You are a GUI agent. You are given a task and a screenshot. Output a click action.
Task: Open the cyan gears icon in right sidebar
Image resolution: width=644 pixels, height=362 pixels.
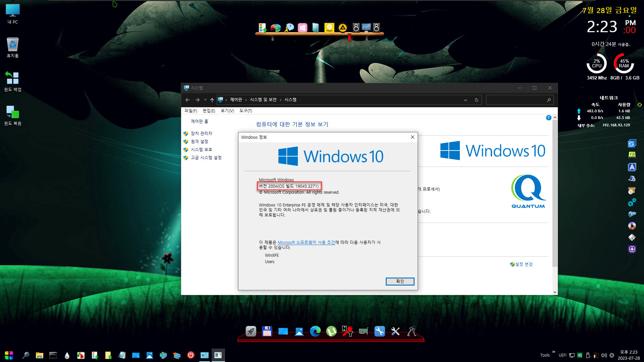pos(632,202)
